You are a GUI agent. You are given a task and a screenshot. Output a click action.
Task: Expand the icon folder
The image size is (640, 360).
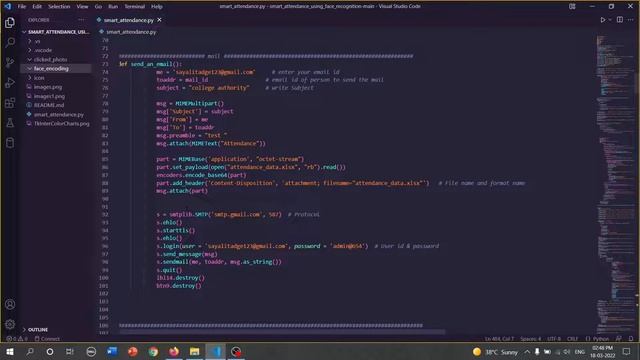pyautogui.click(x=56, y=78)
